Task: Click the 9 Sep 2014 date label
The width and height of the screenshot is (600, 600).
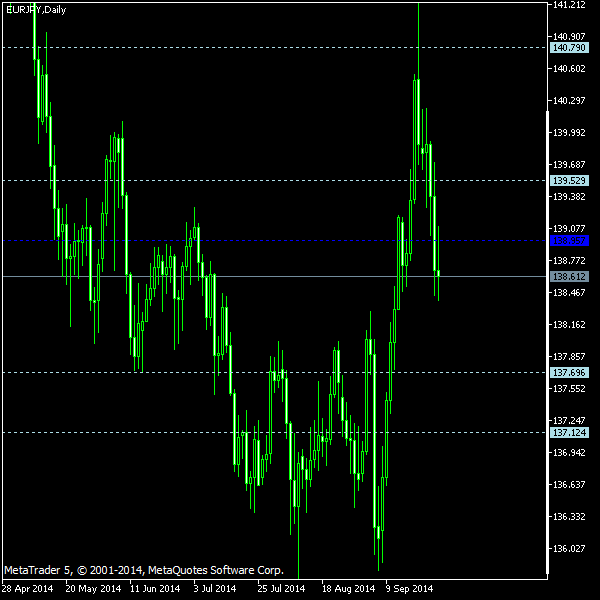Action: click(409, 588)
